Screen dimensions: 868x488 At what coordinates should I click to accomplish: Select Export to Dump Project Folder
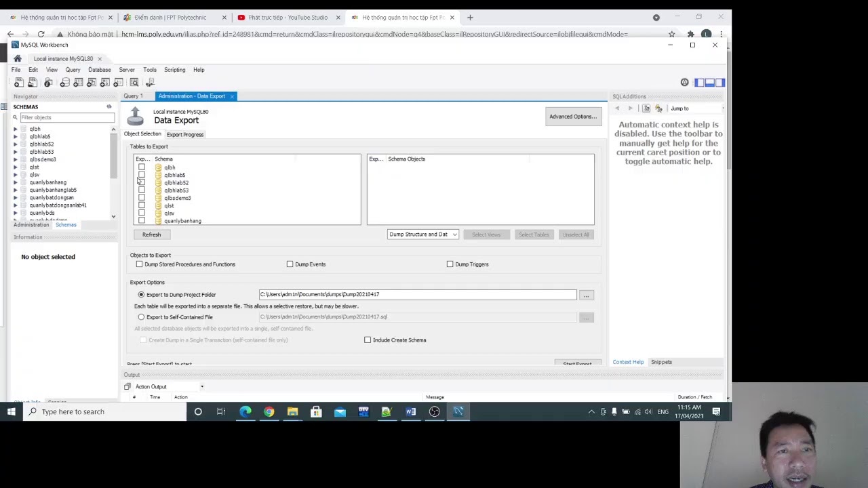(x=141, y=295)
